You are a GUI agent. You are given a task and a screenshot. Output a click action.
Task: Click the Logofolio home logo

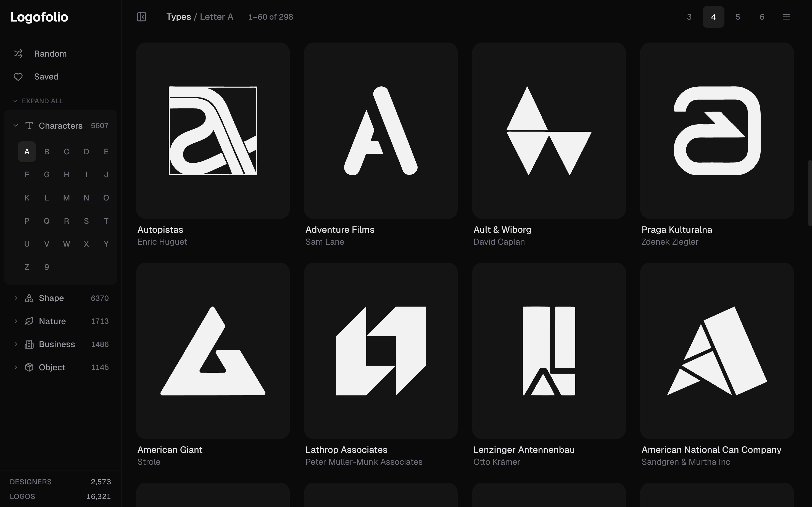tap(39, 17)
